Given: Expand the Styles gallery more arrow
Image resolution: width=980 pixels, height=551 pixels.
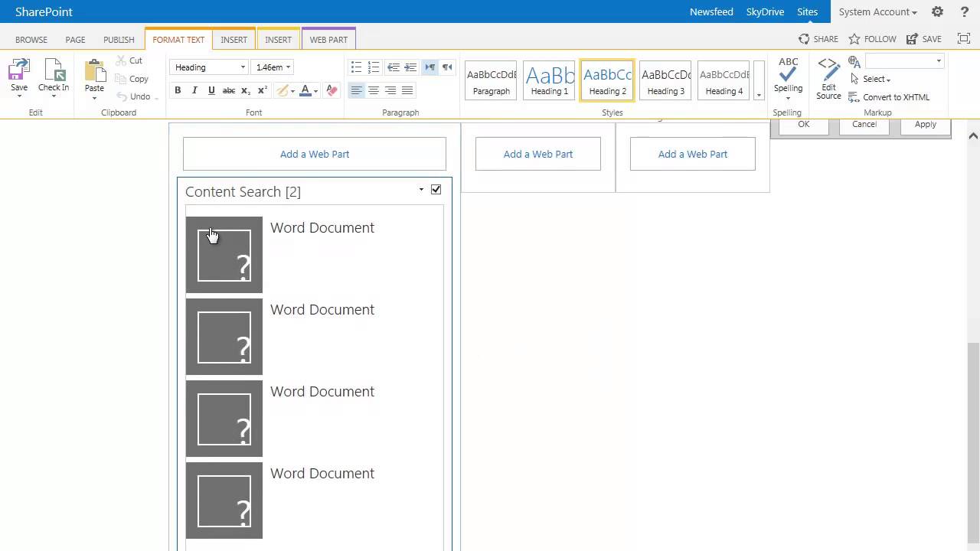Looking at the screenshot, I should pos(759,95).
